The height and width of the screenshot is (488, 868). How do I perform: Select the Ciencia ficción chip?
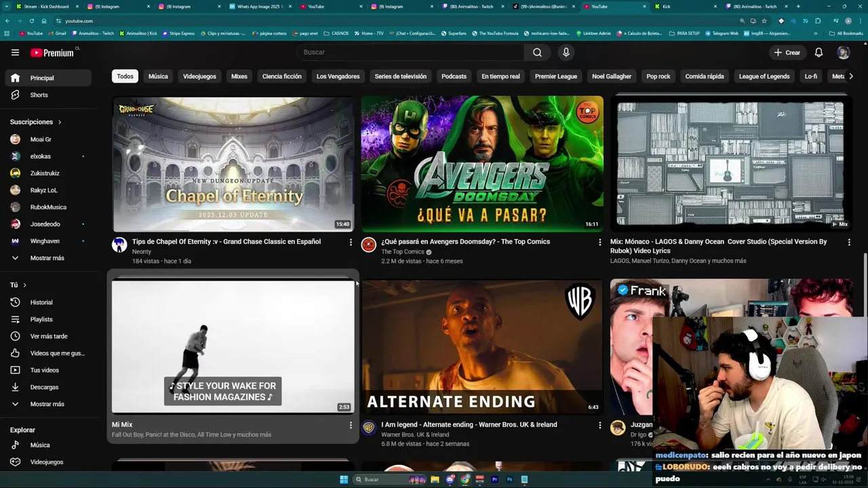(x=281, y=77)
